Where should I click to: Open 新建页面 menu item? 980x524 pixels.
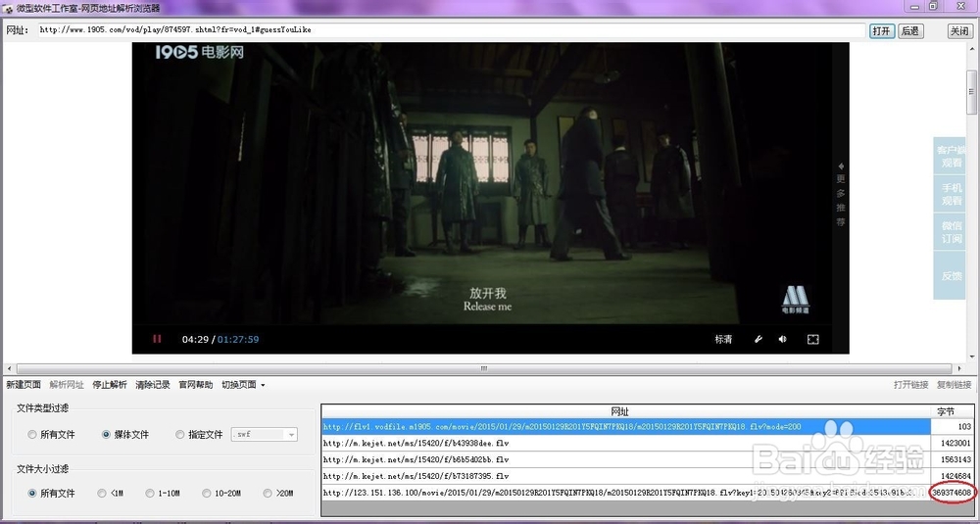tap(24, 385)
